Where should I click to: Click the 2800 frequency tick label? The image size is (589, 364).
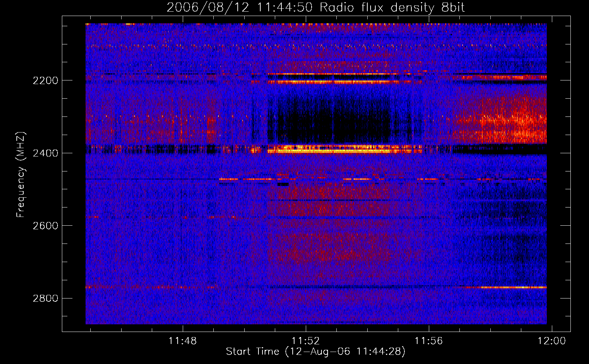click(x=45, y=298)
